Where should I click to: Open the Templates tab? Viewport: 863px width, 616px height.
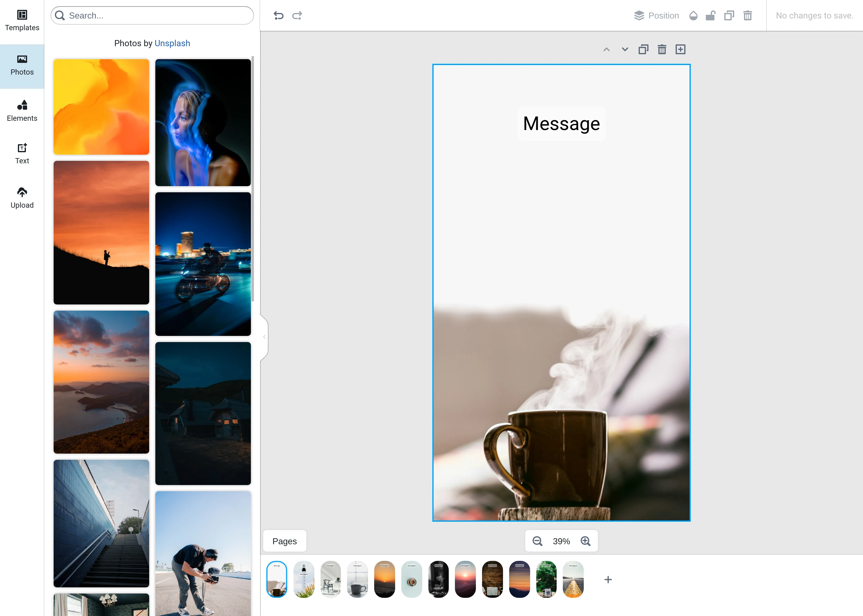pyautogui.click(x=22, y=21)
